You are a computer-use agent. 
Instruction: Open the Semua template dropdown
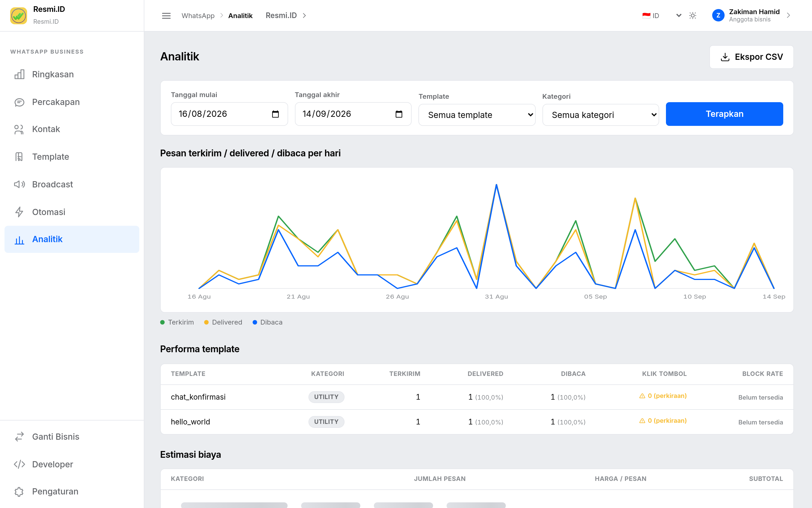click(477, 115)
